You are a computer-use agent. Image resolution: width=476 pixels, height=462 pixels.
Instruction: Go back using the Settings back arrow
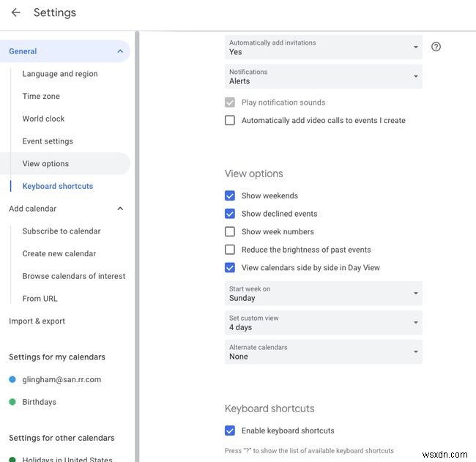(15, 12)
